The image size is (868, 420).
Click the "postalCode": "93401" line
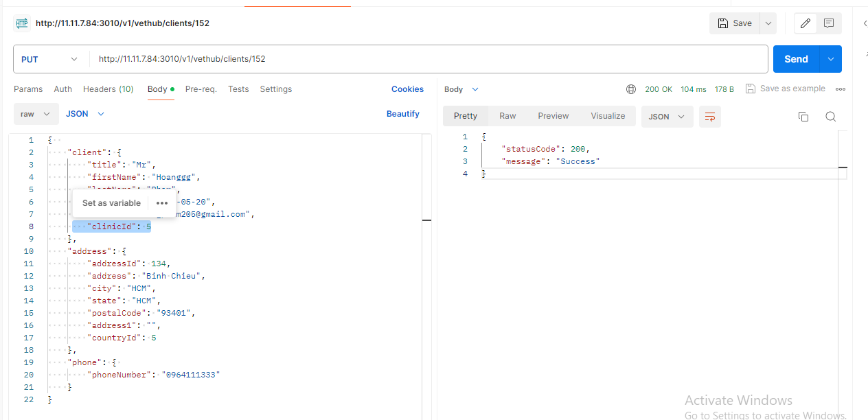pyautogui.click(x=141, y=313)
